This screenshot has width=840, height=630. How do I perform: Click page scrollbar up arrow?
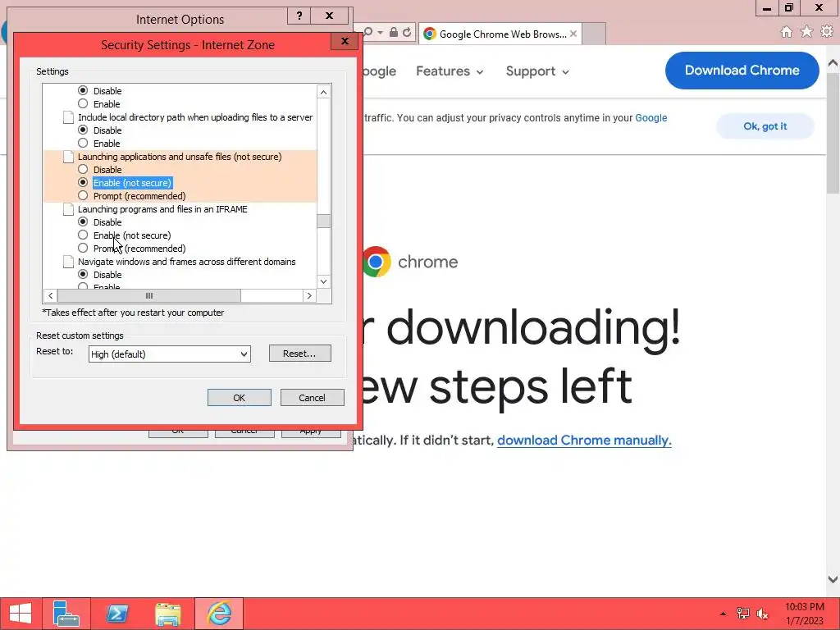[833, 63]
